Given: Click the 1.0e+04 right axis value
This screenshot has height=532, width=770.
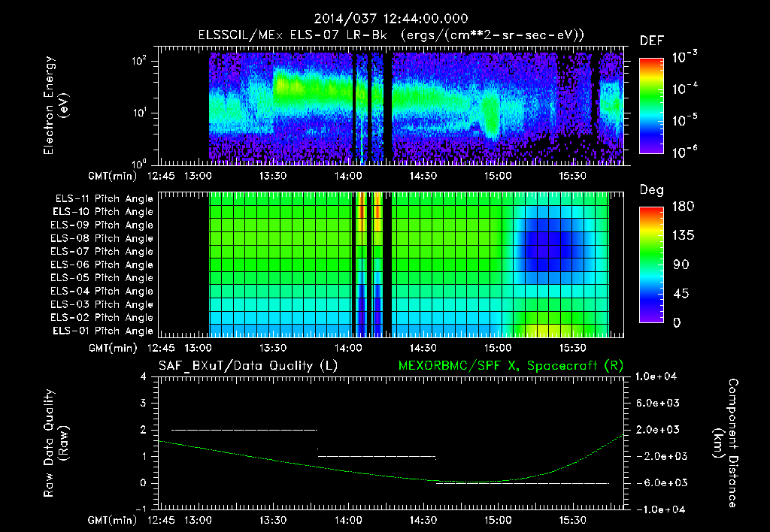Looking at the screenshot, I should (656, 376).
